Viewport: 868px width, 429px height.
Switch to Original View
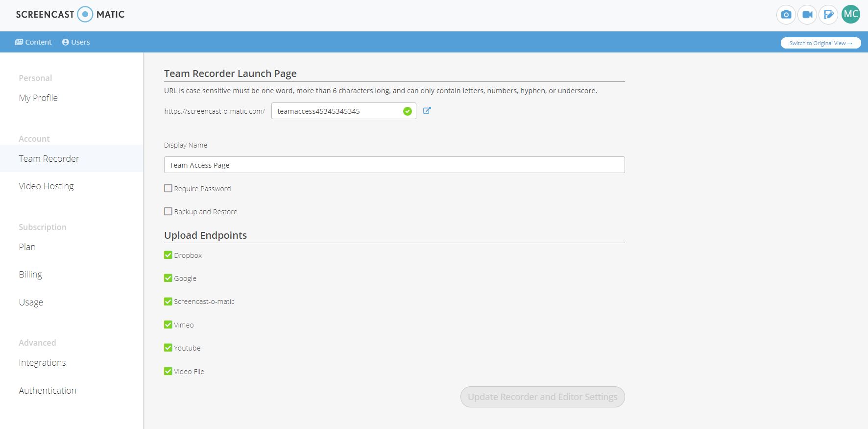tap(820, 43)
